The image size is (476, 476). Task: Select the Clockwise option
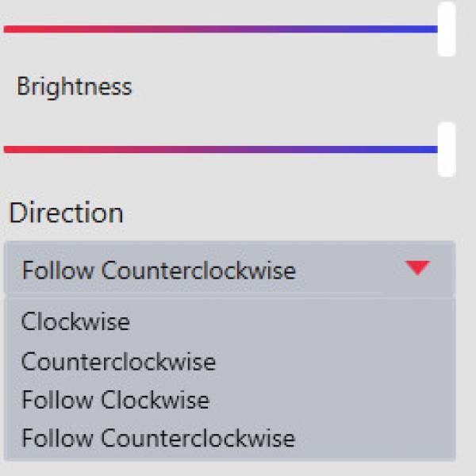point(75,321)
